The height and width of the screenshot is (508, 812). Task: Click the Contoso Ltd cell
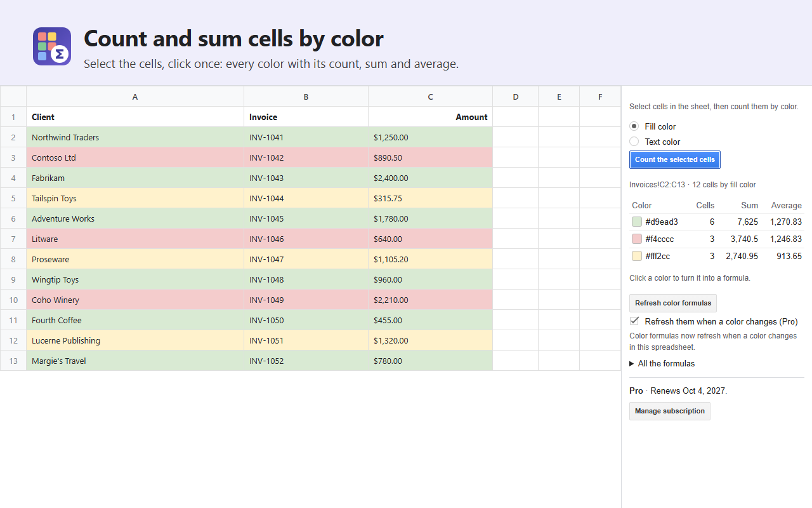[135, 157]
